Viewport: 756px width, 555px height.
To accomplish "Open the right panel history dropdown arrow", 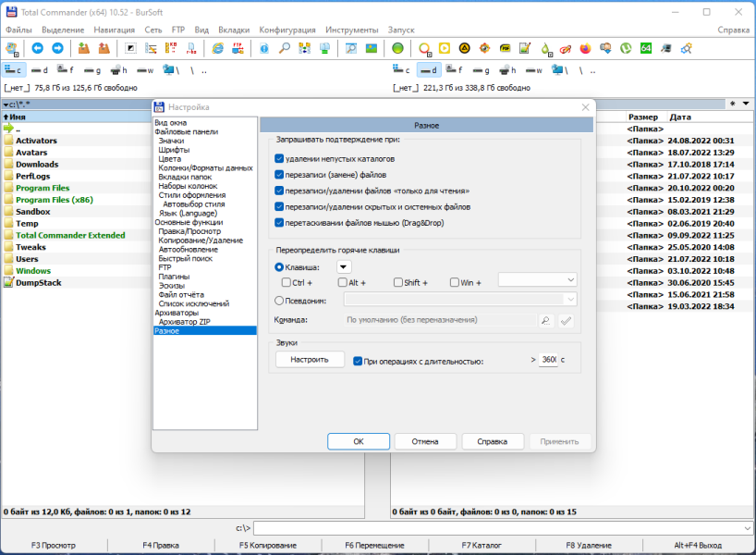I will tap(746, 104).
